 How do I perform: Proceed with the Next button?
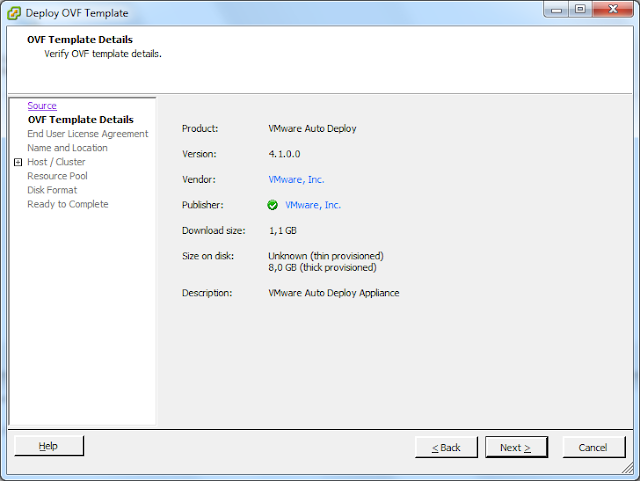516,448
